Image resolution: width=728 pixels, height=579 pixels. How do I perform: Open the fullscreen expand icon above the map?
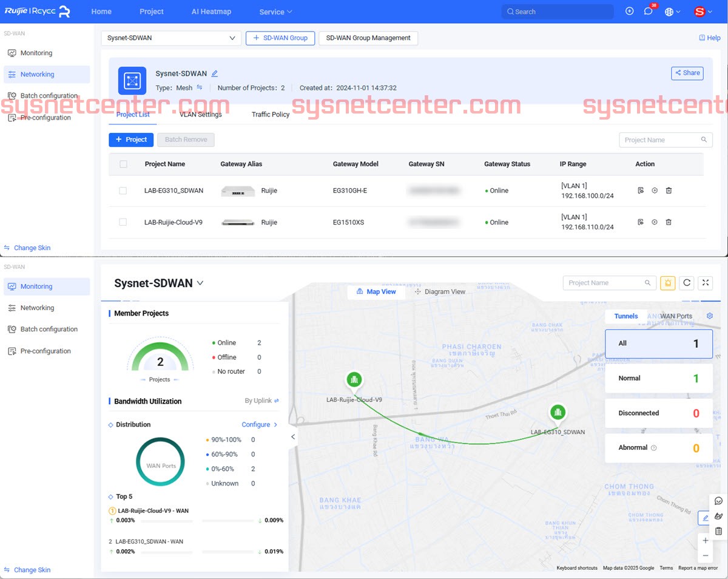click(706, 283)
